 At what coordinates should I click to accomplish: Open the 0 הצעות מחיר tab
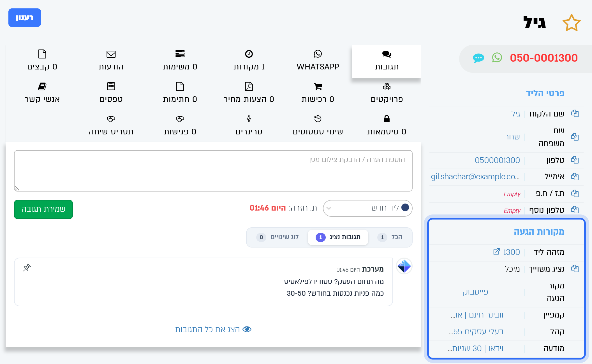[249, 94]
